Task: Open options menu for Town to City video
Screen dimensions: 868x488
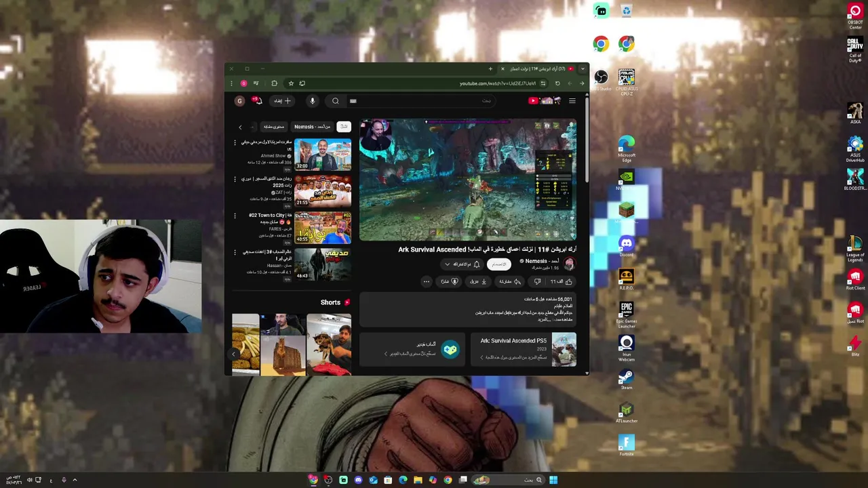Action: (235, 216)
